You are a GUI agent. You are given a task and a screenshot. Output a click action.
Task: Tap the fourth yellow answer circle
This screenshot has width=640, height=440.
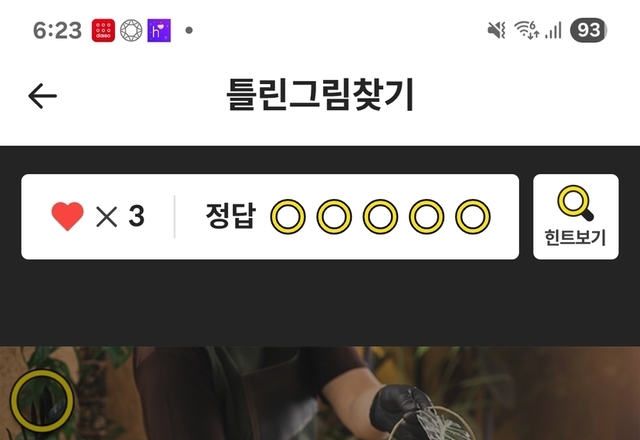click(x=427, y=217)
